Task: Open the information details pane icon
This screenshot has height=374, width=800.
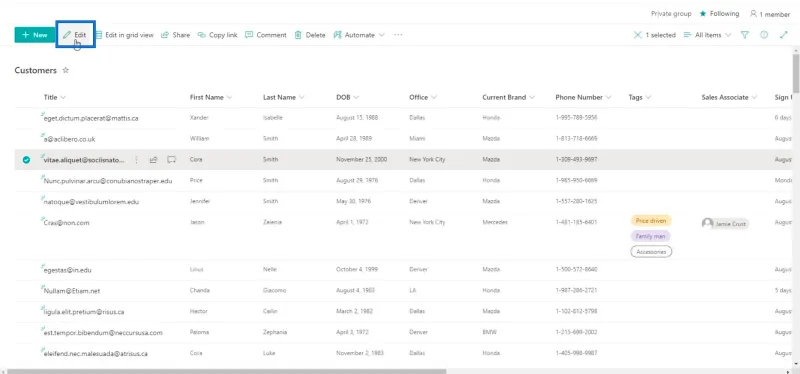Action: point(764,35)
